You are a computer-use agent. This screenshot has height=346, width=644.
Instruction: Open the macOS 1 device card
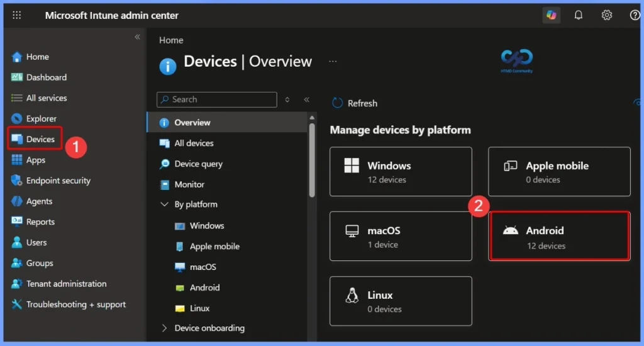(x=401, y=236)
